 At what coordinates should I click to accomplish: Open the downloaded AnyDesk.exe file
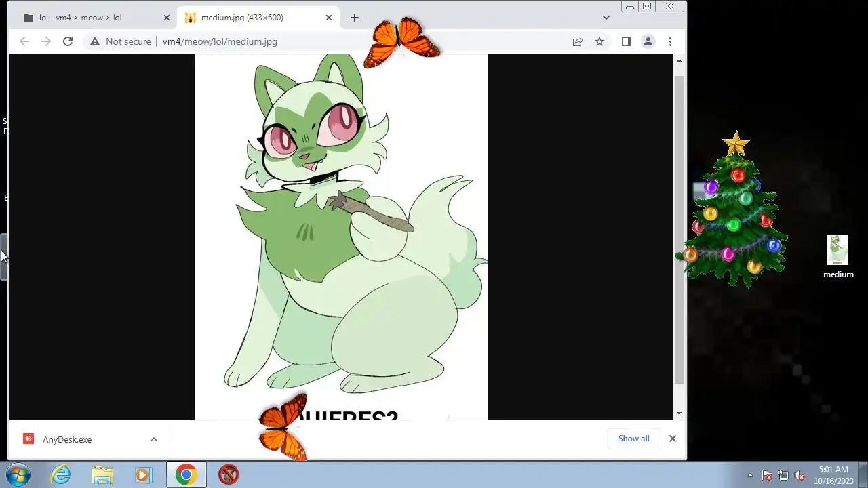(x=67, y=439)
